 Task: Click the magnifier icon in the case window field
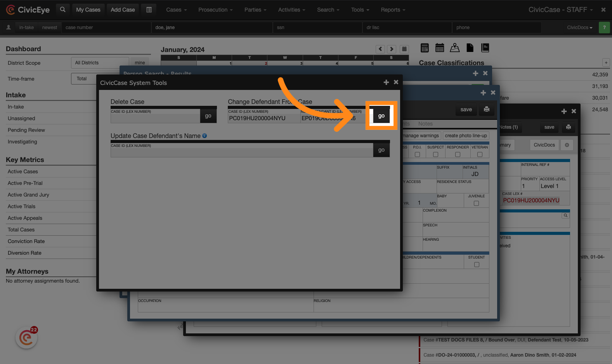566,216
